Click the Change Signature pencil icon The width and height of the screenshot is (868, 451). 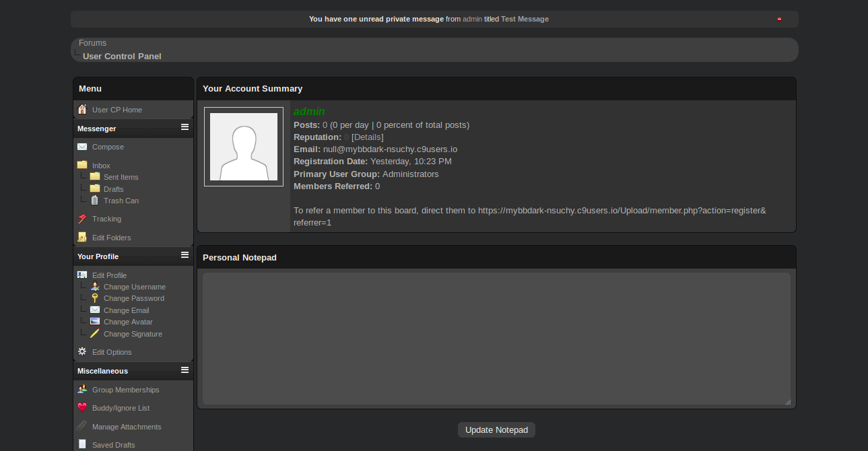coord(95,333)
